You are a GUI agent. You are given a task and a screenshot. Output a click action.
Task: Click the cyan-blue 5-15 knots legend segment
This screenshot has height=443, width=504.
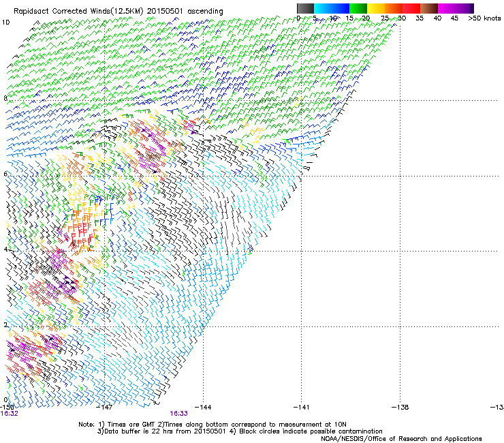click(332, 8)
